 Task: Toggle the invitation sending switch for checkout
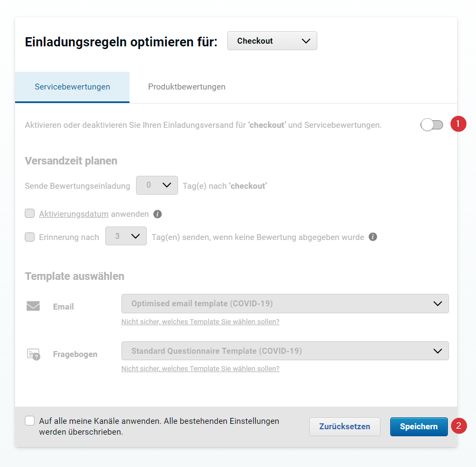point(432,125)
